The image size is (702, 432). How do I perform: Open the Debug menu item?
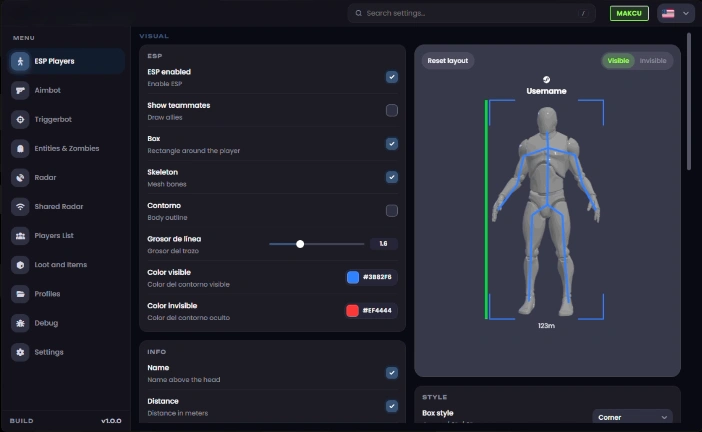click(66, 323)
